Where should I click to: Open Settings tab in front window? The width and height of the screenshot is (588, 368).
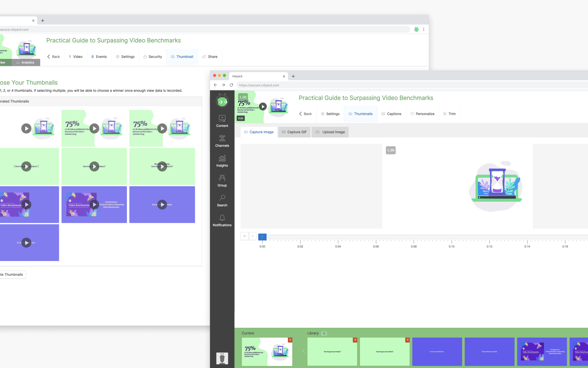coord(330,114)
